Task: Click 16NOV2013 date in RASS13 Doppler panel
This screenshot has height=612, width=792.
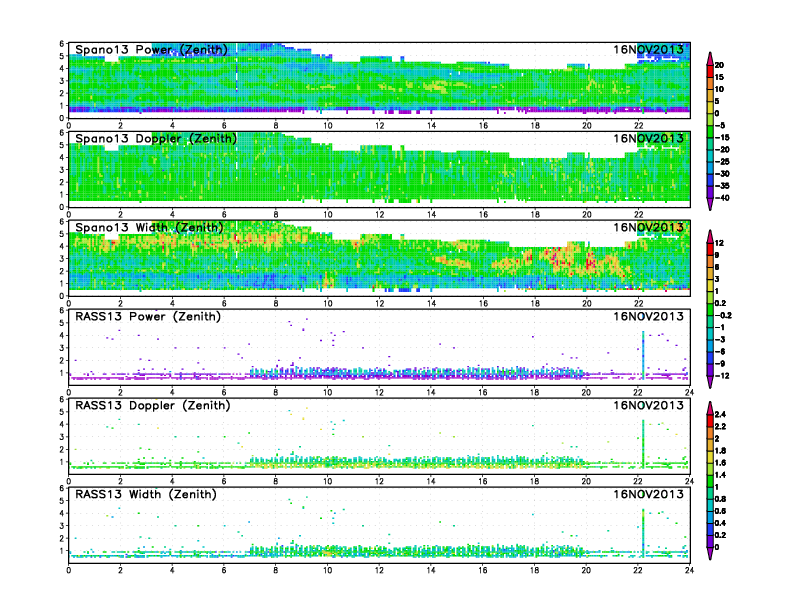Action: tap(649, 405)
